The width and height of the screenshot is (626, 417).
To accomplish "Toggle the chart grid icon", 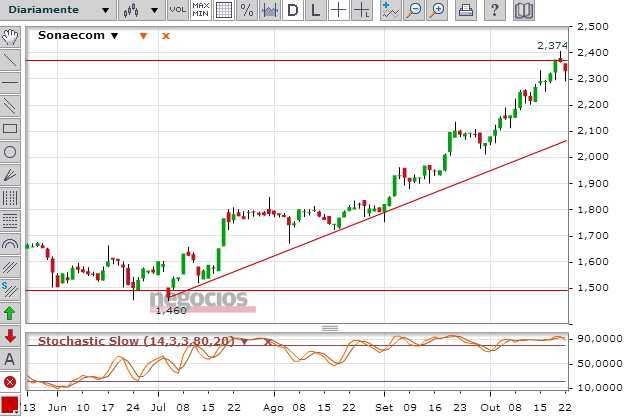I will tap(224, 10).
